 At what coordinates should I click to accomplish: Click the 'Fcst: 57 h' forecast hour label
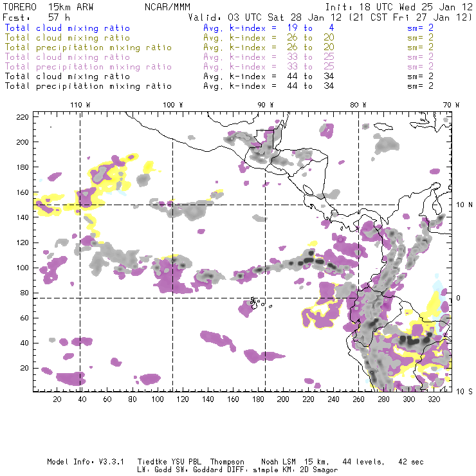click(x=37, y=17)
